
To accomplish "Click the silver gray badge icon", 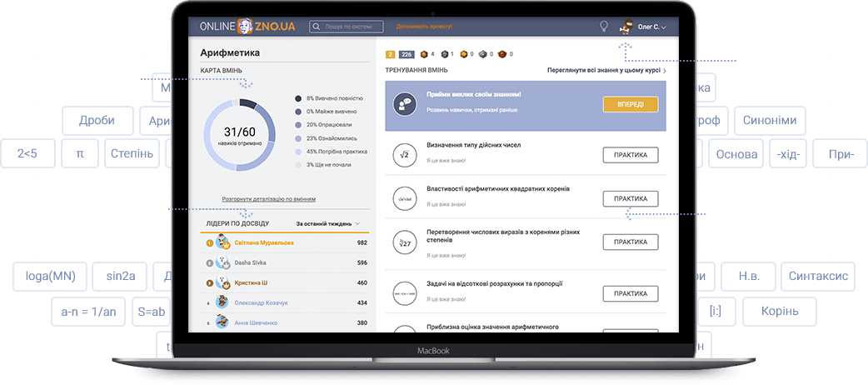I will (x=482, y=54).
